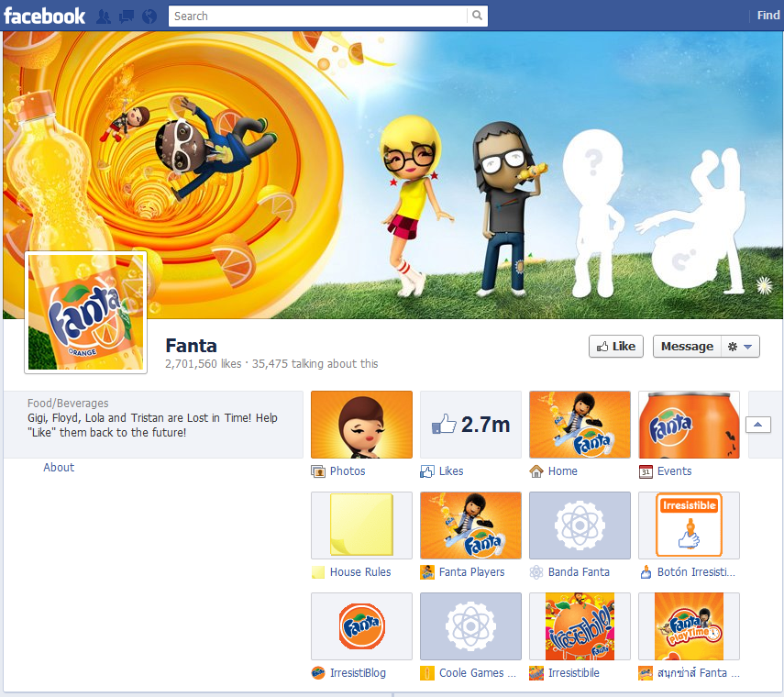Open the Photos thumbnail tile
The height and width of the screenshot is (697, 784).
click(x=361, y=425)
